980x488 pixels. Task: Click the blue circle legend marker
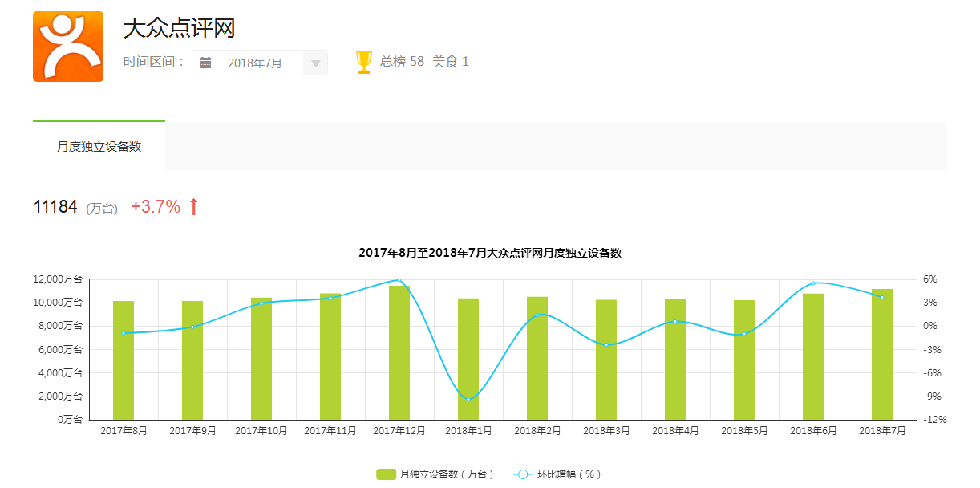[x=523, y=474]
